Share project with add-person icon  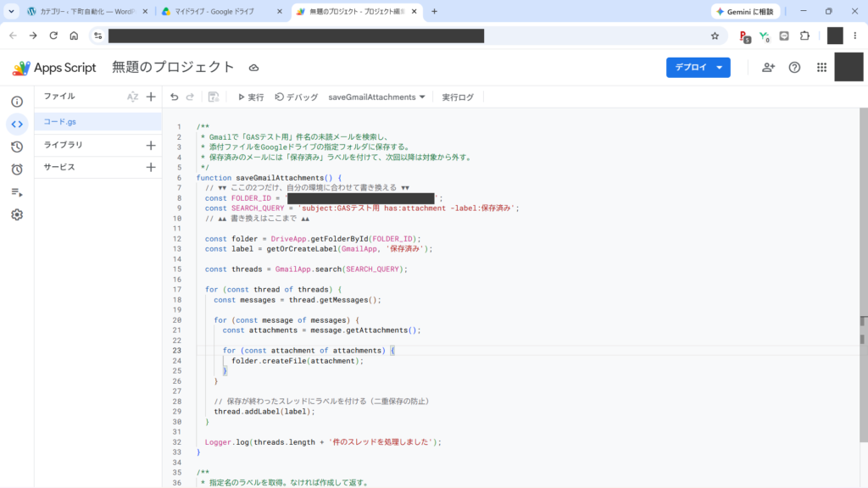coord(768,68)
